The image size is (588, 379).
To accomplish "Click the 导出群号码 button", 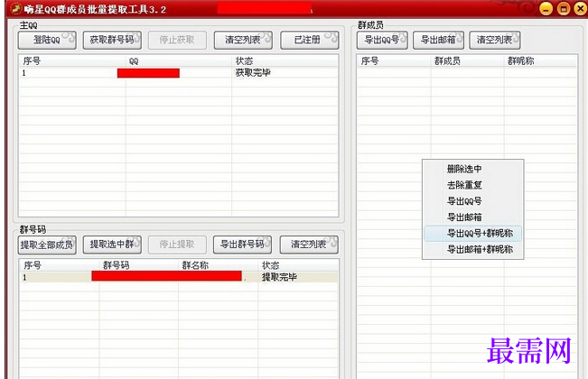I will click(x=242, y=245).
